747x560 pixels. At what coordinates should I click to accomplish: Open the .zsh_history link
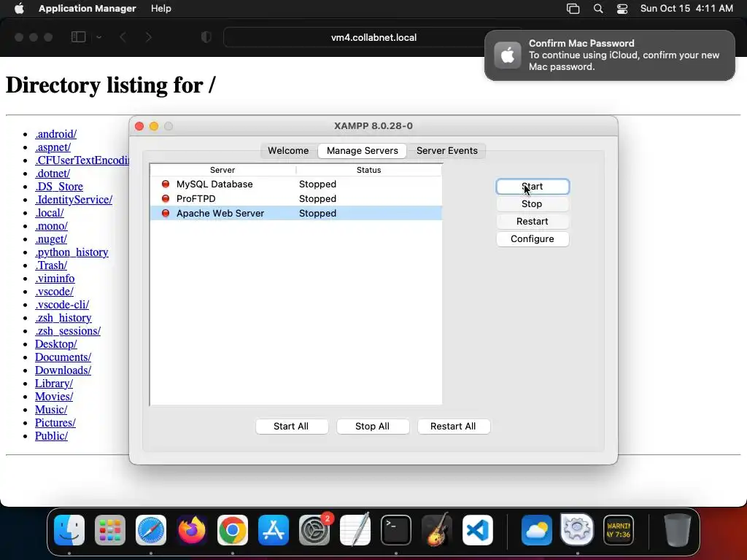[x=63, y=318]
